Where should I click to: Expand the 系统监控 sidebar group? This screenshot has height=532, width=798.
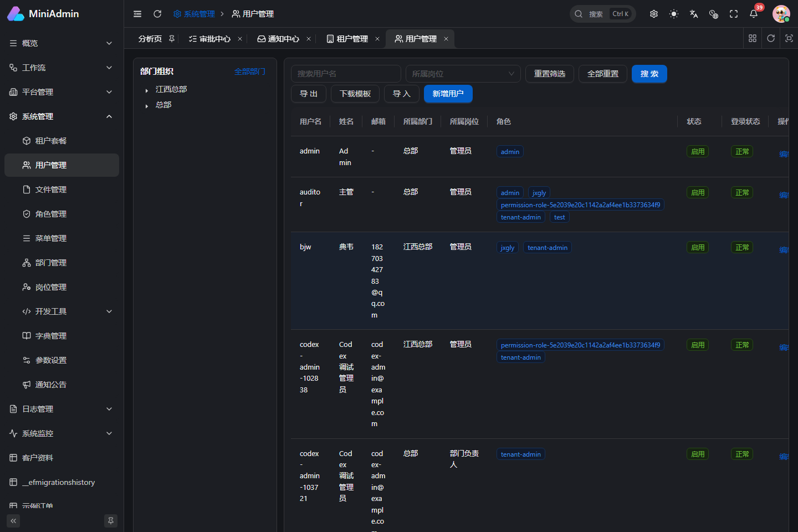tap(62, 433)
